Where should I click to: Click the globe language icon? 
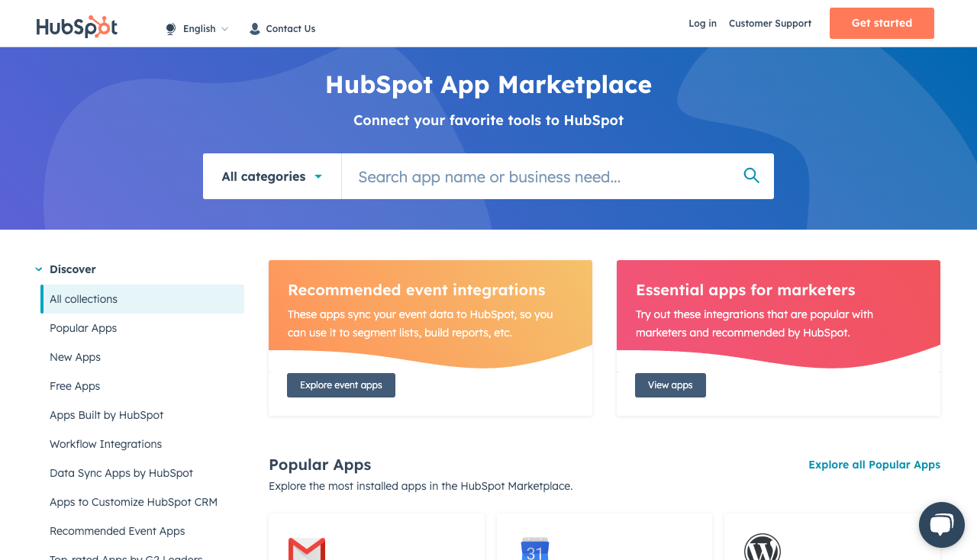click(x=169, y=28)
